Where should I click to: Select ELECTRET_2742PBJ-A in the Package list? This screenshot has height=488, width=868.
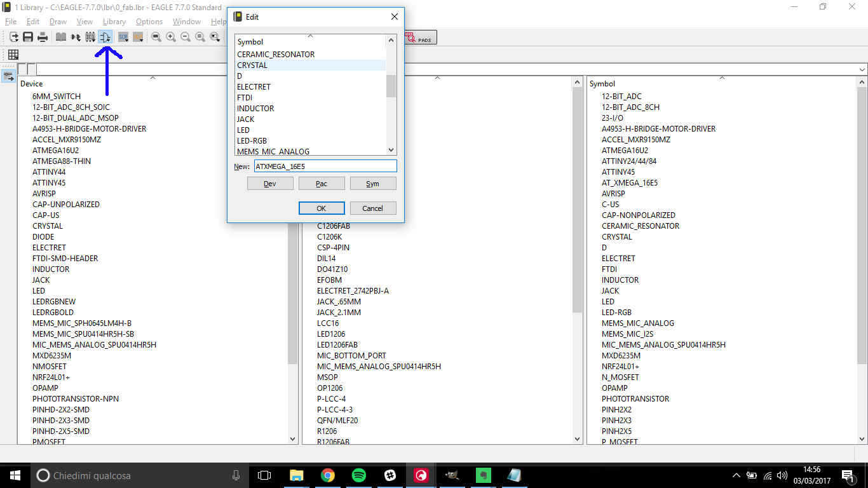click(353, 291)
